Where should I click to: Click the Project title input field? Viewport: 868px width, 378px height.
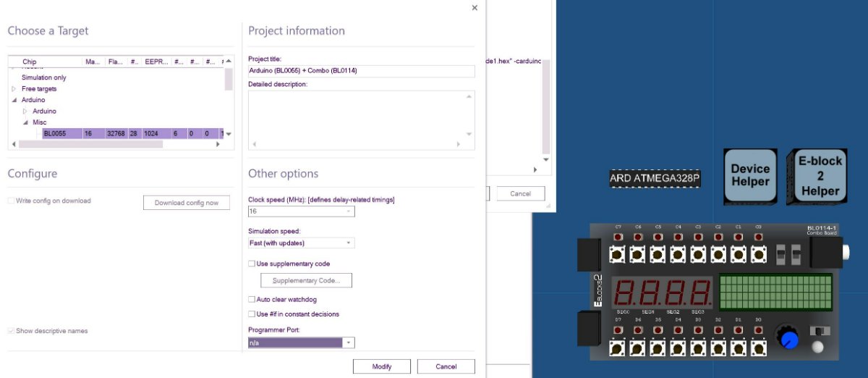pyautogui.click(x=361, y=71)
